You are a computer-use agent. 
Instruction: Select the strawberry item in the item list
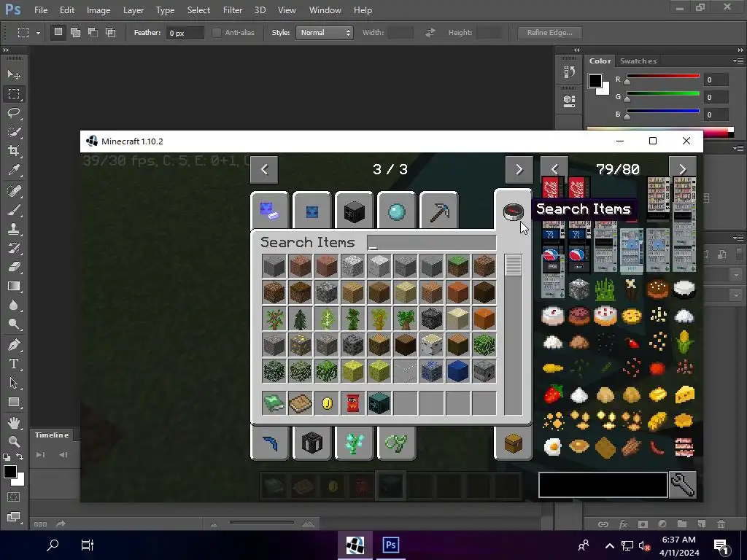tap(553, 394)
